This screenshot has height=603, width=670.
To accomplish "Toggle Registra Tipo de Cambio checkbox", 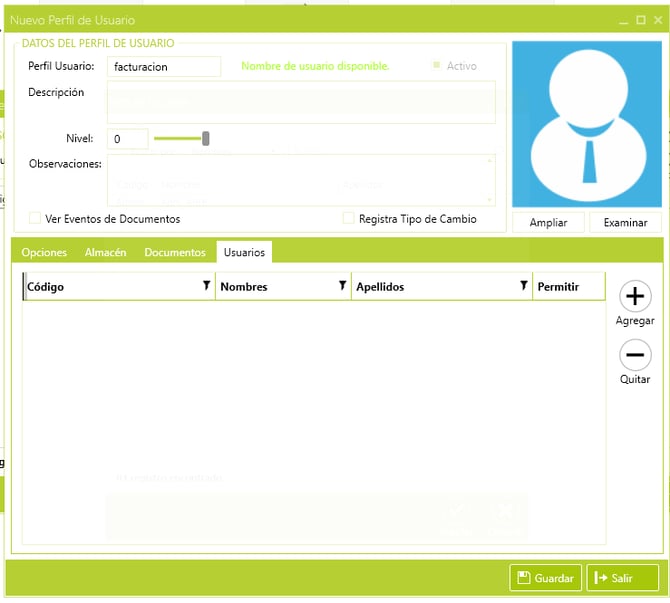I will click(349, 219).
